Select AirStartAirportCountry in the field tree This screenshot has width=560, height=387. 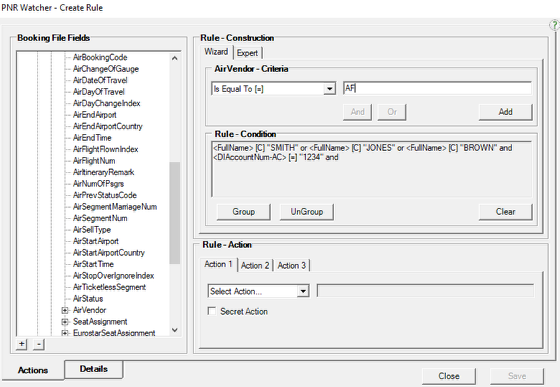[109, 252]
